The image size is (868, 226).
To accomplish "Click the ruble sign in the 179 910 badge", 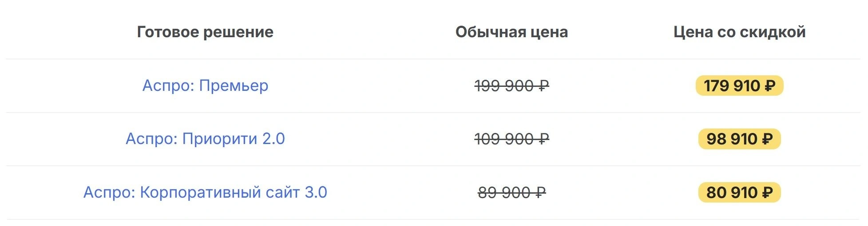I will tap(770, 86).
